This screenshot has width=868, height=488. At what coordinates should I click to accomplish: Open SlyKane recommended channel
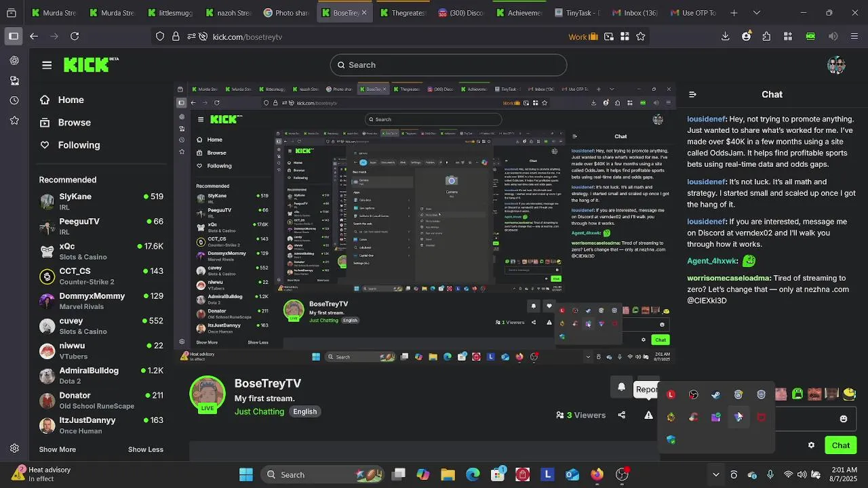[x=102, y=201]
